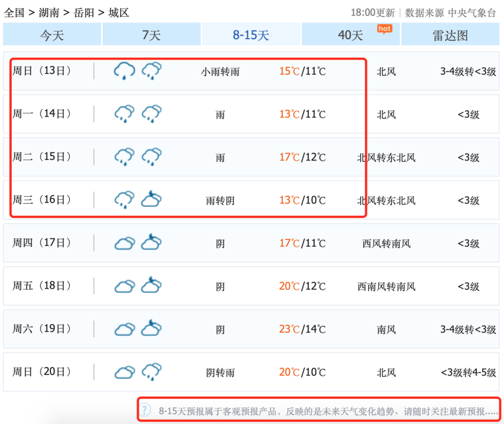
Task: Select the 8-15天 forecast tab
Action: click(x=251, y=35)
